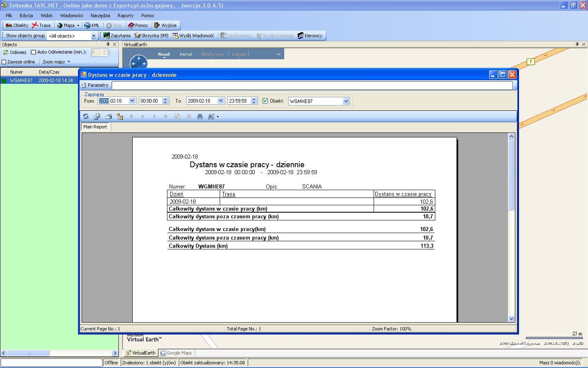Select the Main Report tab
The height and width of the screenshot is (368, 588).
click(x=95, y=127)
